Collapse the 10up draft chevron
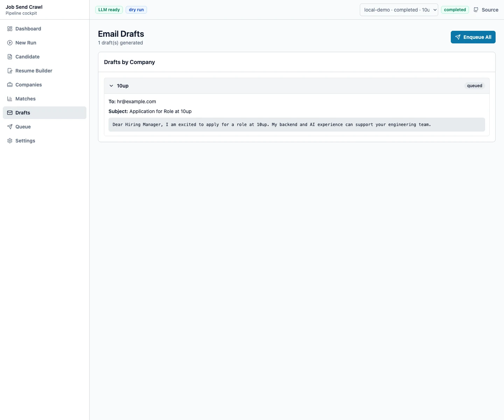The height and width of the screenshot is (420, 504). click(111, 86)
